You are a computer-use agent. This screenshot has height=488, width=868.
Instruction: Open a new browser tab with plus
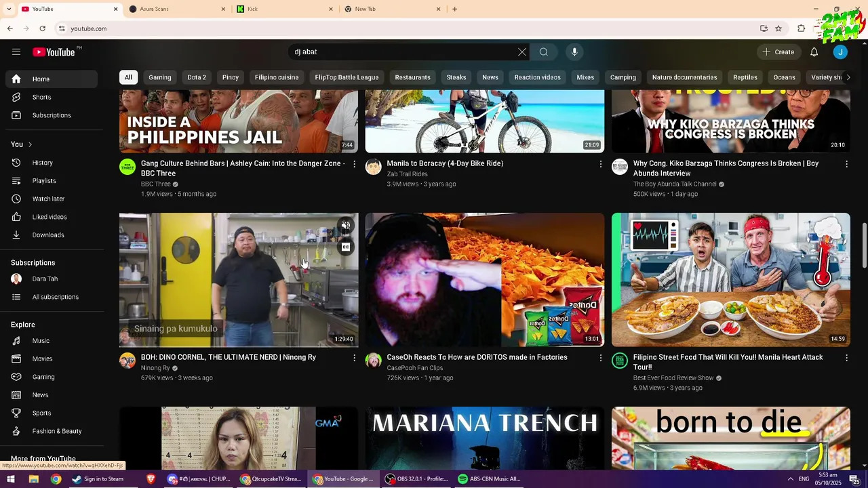[x=454, y=9]
